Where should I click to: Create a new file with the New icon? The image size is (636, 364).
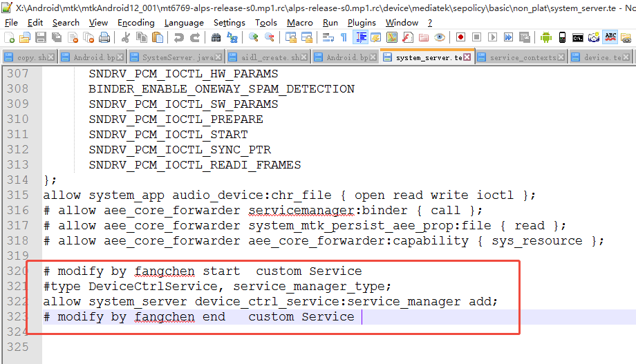pos(9,38)
